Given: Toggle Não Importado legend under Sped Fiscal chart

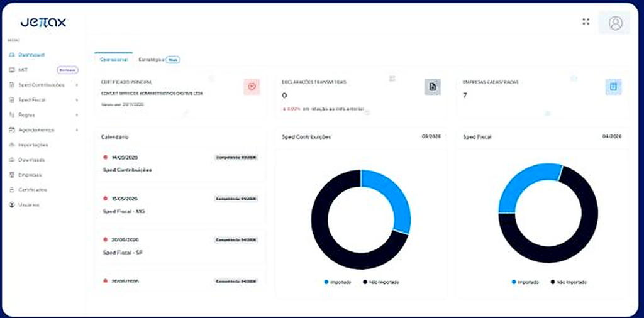Looking at the screenshot, I should point(569,282).
